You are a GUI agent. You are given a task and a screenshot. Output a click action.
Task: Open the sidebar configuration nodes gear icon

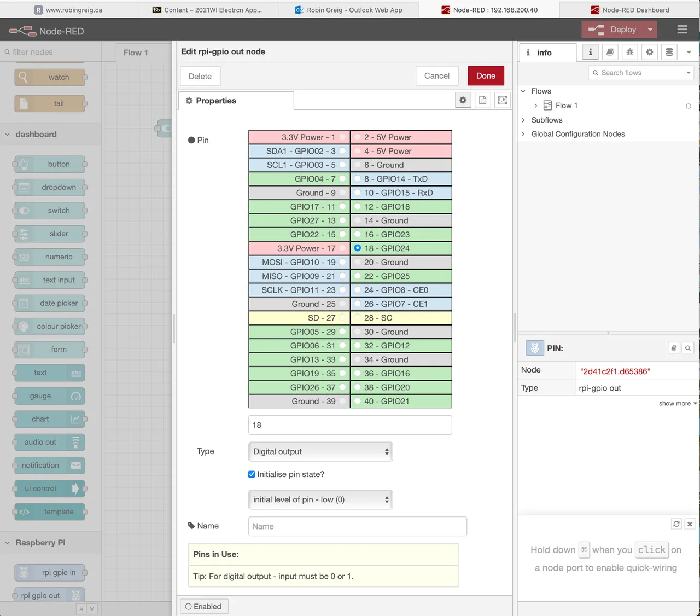pyautogui.click(x=649, y=52)
